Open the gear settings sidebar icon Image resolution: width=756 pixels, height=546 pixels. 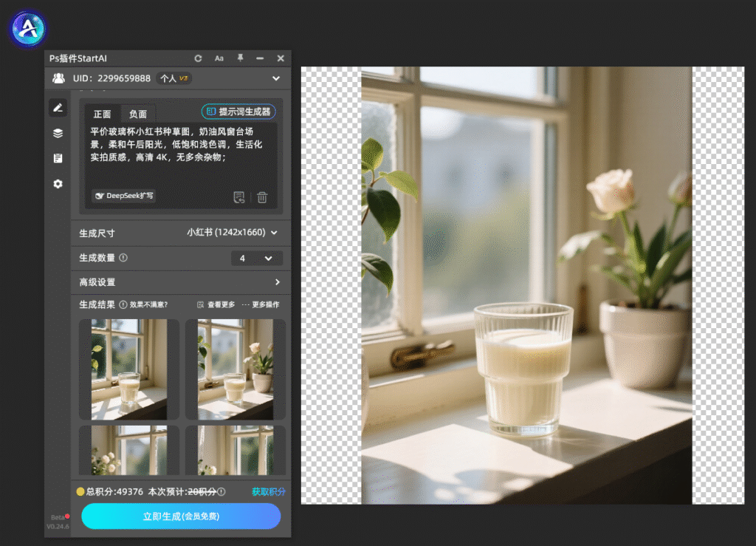pos(58,184)
